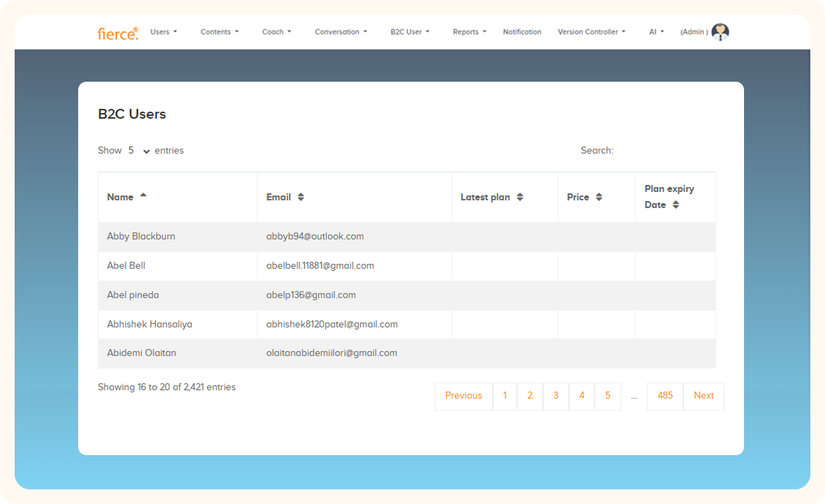
Task: Jump to page 485
Action: click(x=664, y=396)
